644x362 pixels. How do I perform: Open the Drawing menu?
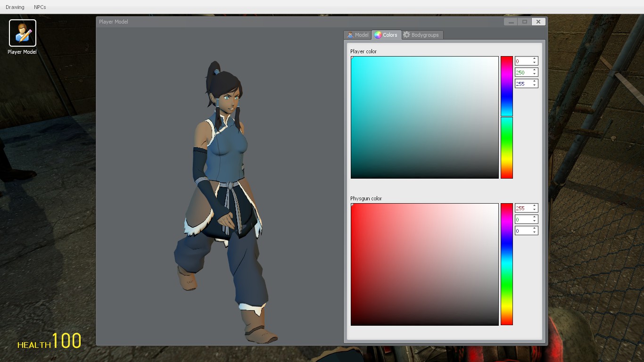coord(15,7)
